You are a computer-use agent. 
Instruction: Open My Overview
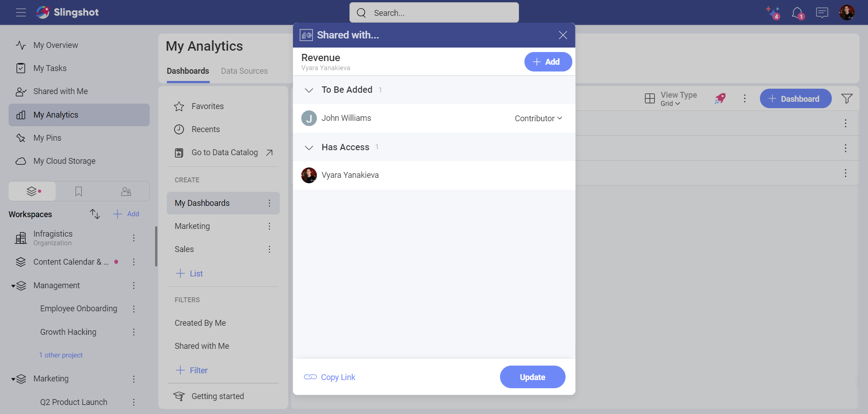click(79, 45)
